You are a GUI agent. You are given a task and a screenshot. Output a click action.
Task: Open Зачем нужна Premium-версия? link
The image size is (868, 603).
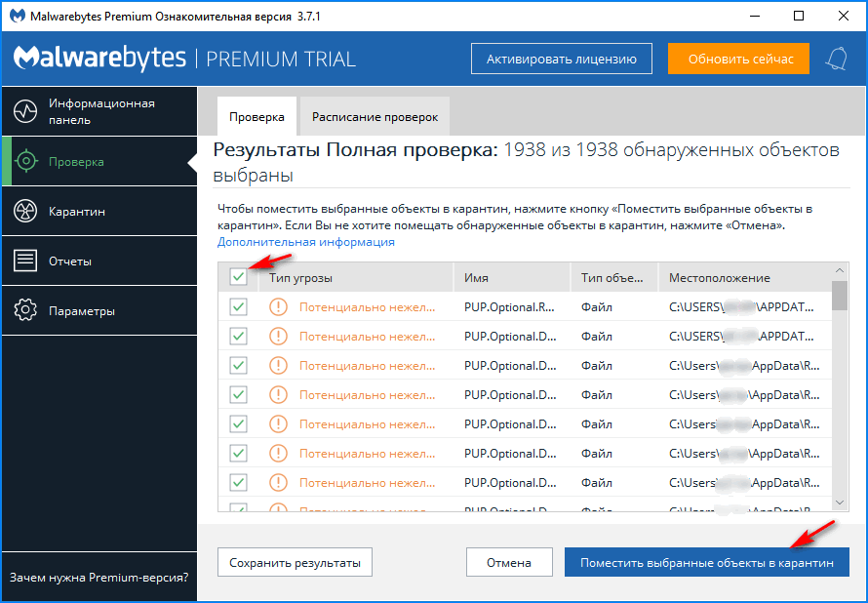(99, 578)
